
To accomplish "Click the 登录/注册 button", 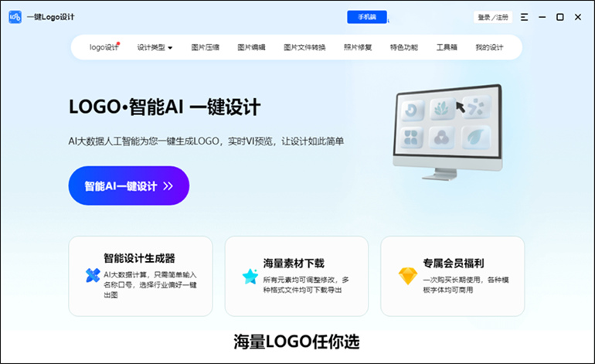I will click(x=493, y=17).
